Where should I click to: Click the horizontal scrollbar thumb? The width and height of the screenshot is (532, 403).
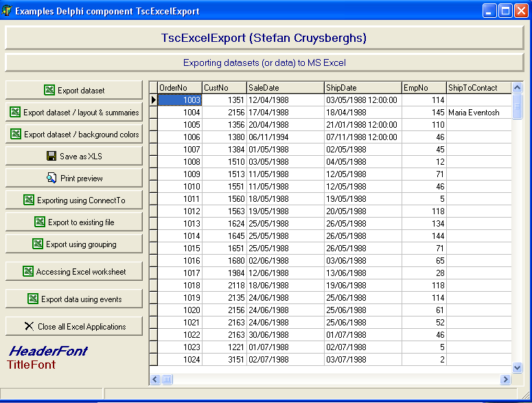(x=167, y=379)
